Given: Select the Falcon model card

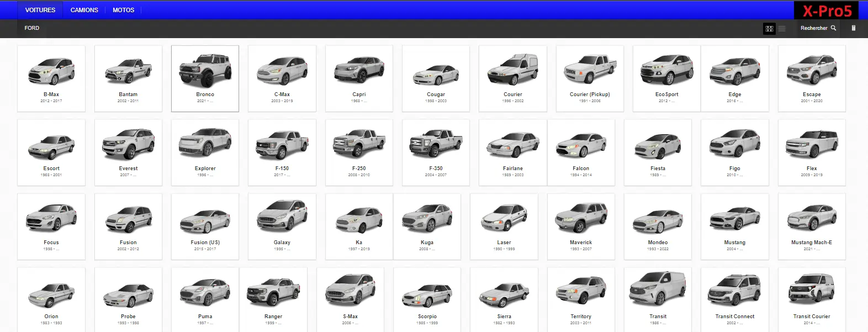Looking at the screenshot, I should pos(581,152).
